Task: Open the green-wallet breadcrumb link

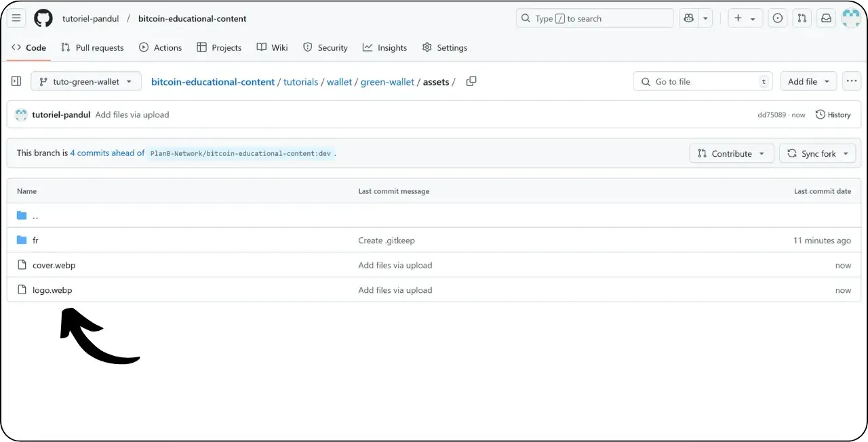Action: [387, 81]
